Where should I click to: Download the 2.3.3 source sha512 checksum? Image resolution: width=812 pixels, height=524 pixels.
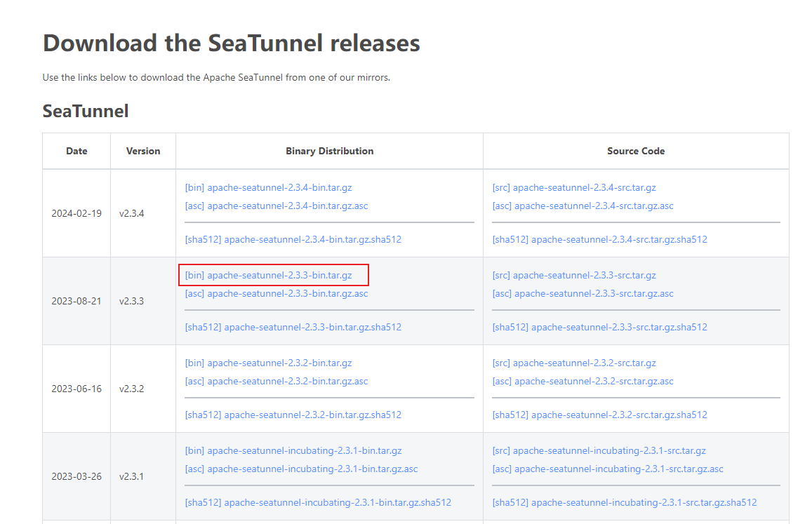599,327
